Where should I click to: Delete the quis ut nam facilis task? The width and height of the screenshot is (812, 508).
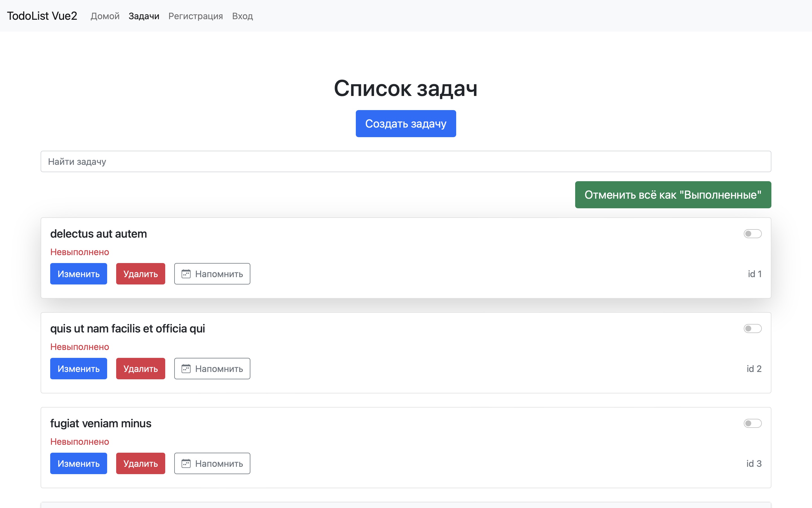[141, 369]
